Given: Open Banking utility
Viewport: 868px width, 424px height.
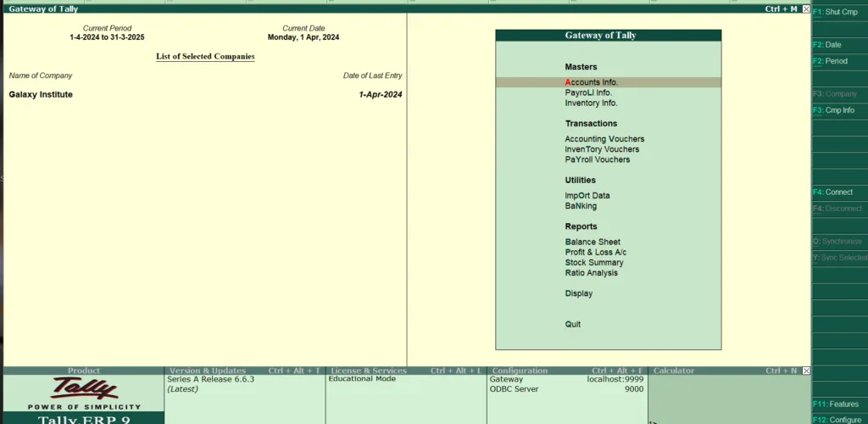Looking at the screenshot, I should (581, 206).
